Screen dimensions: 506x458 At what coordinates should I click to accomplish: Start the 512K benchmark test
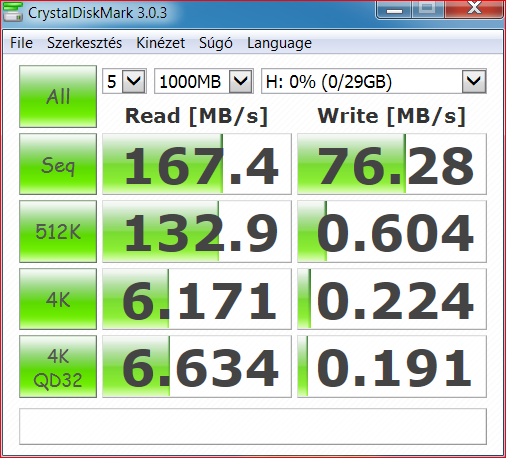pos(58,231)
